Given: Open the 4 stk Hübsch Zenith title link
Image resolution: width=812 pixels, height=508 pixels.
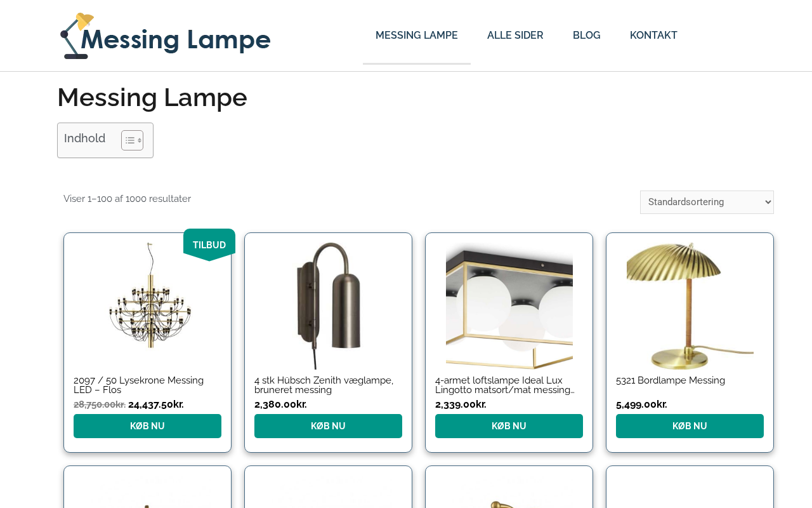Looking at the screenshot, I should (x=324, y=385).
